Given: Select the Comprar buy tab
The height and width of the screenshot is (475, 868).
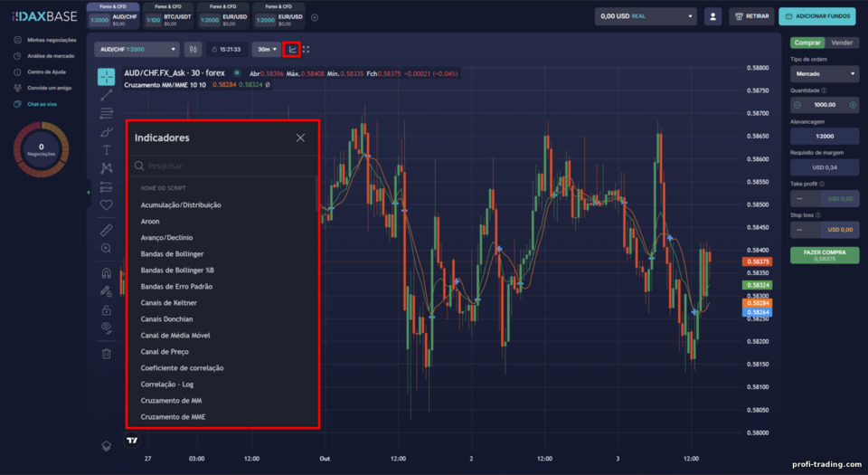Looking at the screenshot, I should 807,43.
